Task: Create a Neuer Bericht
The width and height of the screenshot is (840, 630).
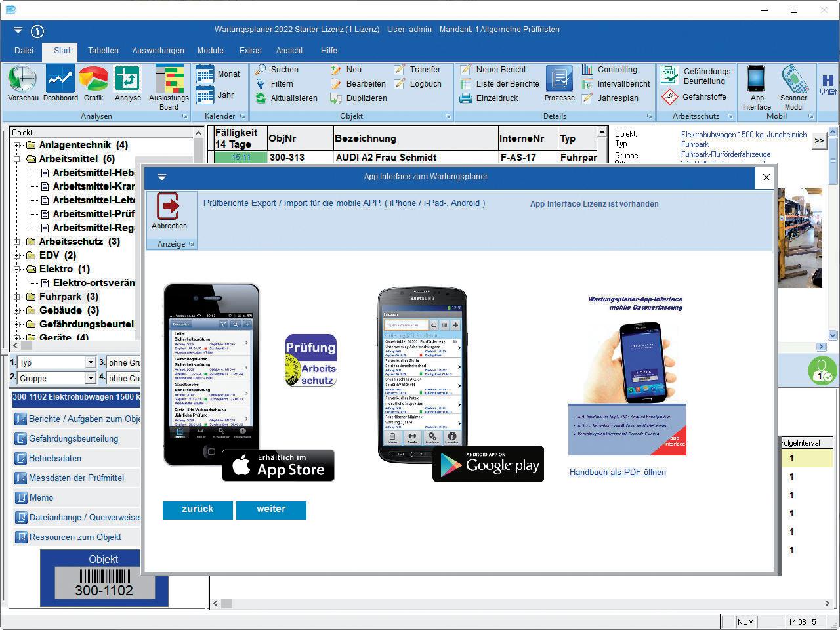Action: point(493,70)
